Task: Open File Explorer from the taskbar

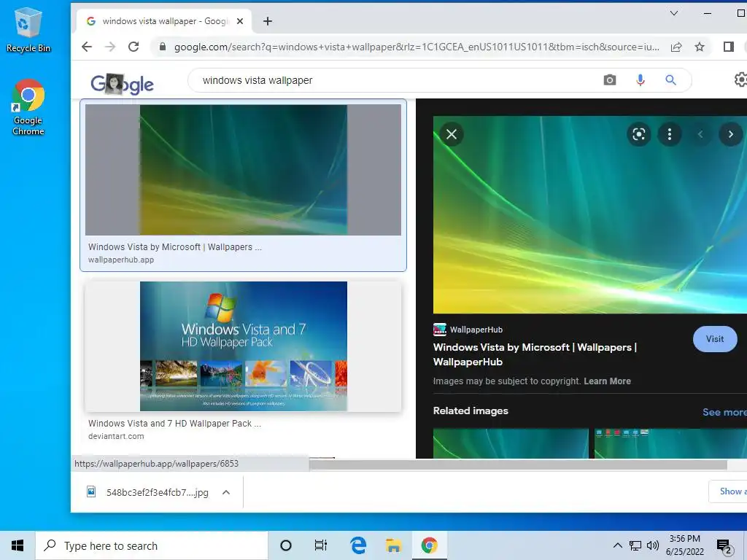Action: coord(393,545)
